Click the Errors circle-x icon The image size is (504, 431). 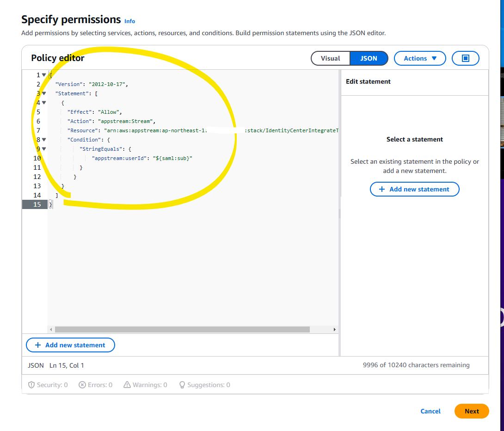(x=82, y=385)
